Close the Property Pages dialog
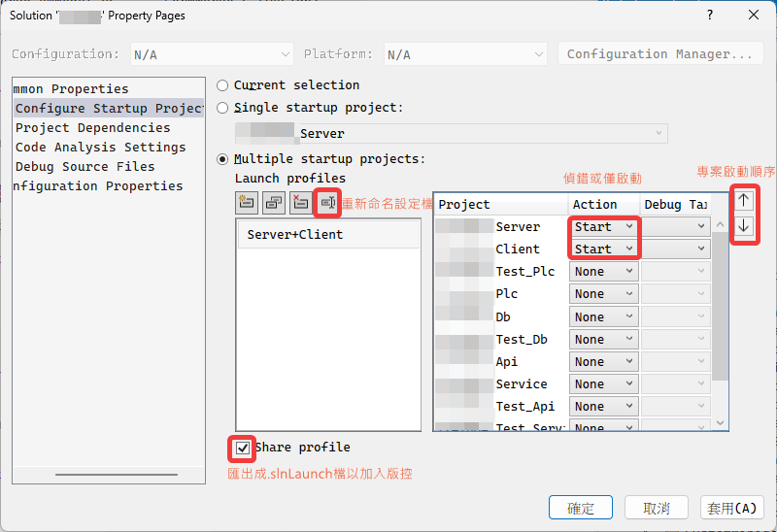This screenshot has width=777, height=532. (x=754, y=16)
